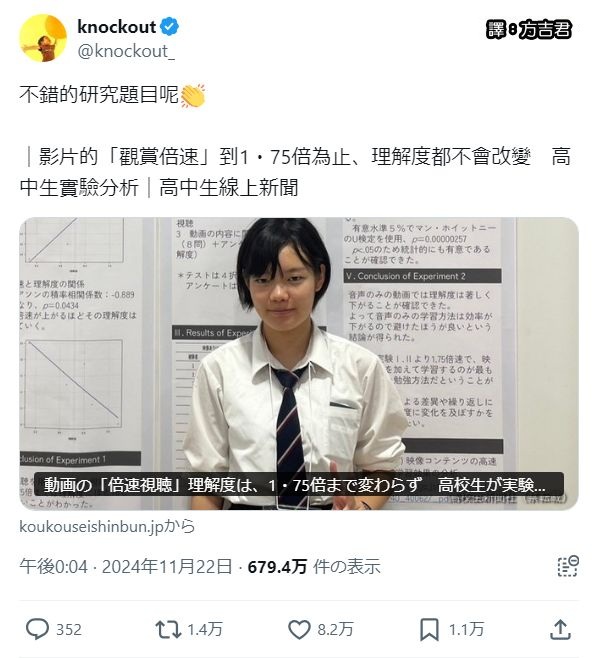Open the knockout display name

tap(117, 27)
